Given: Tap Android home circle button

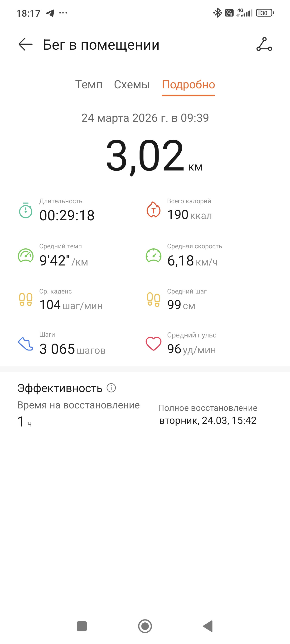Looking at the screenshot, I should pos(145,626).
